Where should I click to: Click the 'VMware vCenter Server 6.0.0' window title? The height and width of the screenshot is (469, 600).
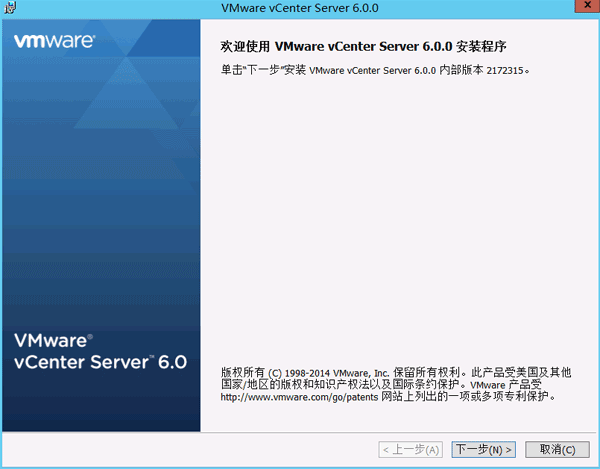coord(300,8)
